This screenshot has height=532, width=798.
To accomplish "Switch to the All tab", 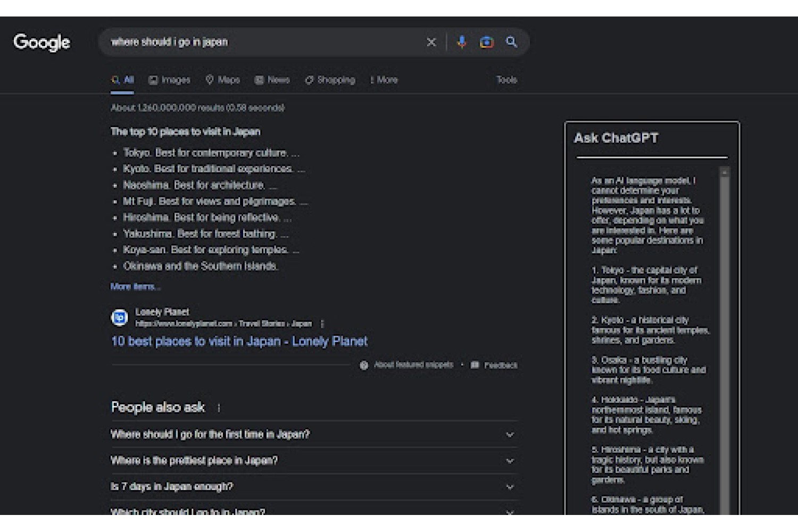I will pos(122,80).
